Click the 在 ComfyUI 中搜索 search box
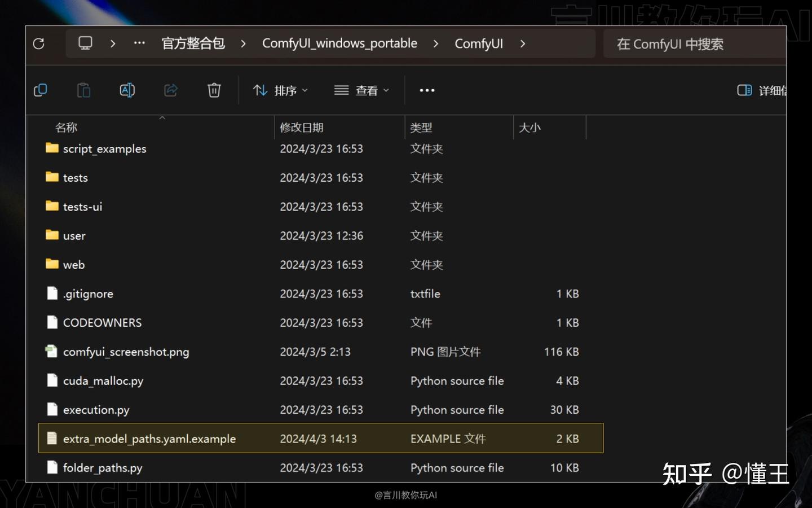Image resolution: width=812 pixels, height=508 pixels. (x=695, y=44)
